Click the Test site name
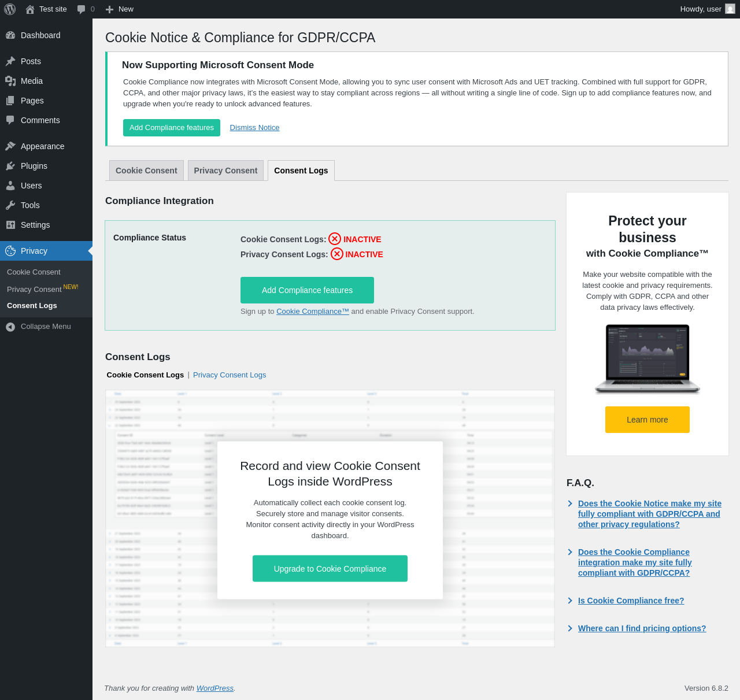 [x=53, y=9]
